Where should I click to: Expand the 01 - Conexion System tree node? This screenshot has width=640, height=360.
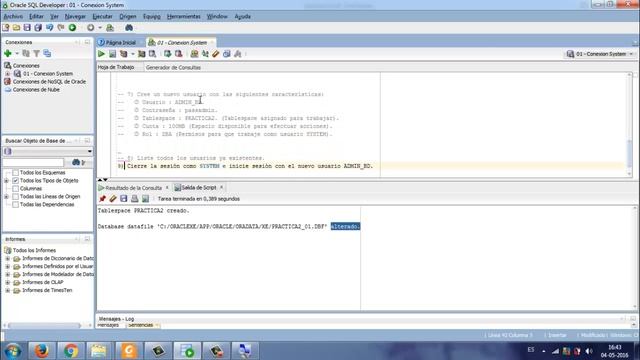(x=7, y=73)
